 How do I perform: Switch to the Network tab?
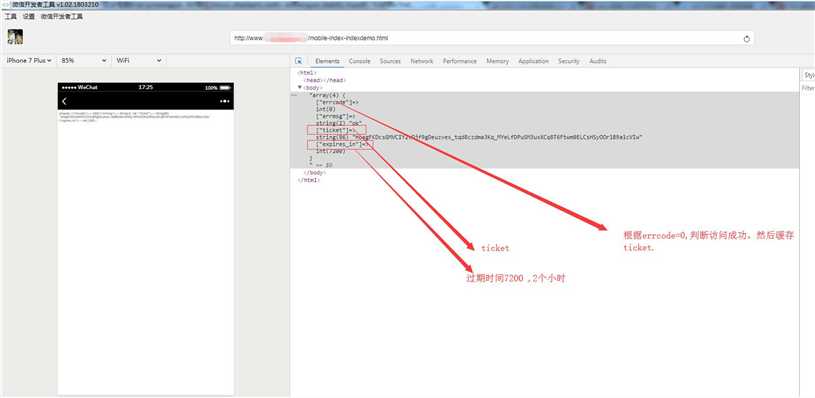tap(422, 61)
